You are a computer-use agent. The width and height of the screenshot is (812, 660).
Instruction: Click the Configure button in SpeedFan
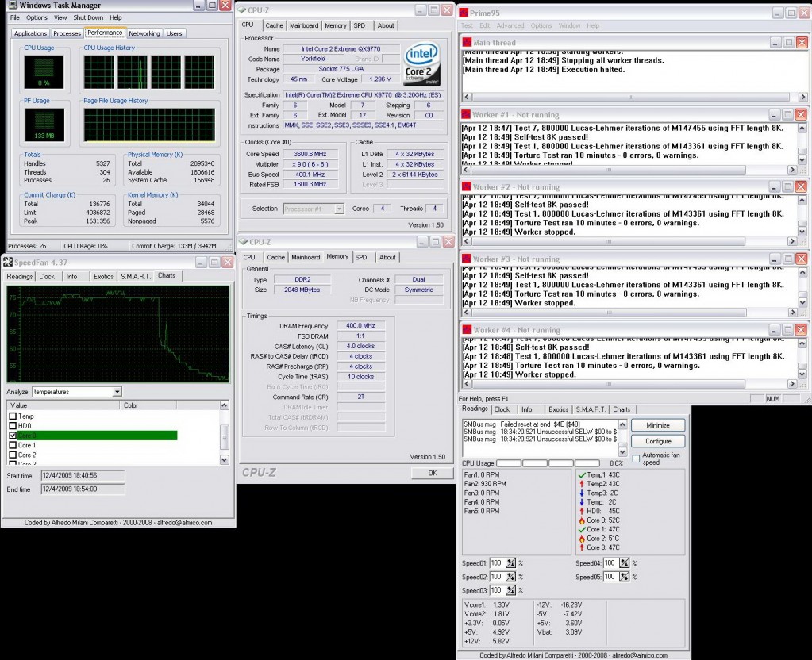coord(658,441)
